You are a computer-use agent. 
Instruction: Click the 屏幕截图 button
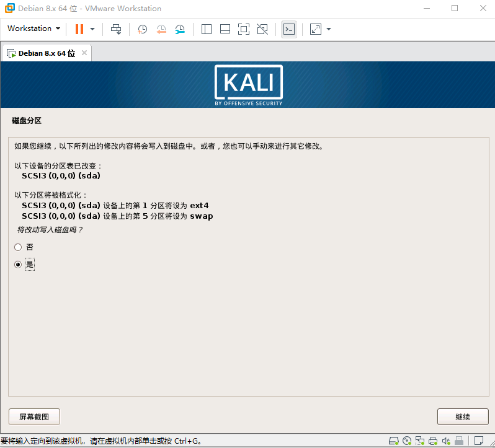tap(34, 417)
